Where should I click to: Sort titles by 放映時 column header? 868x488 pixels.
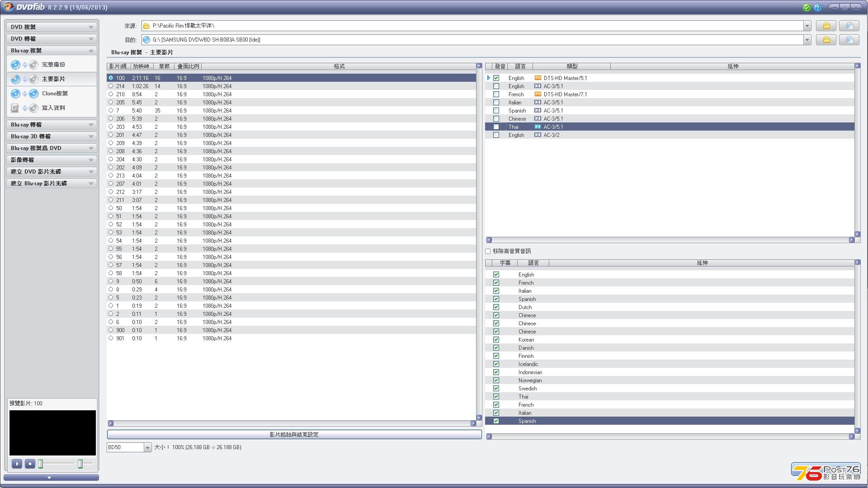tap(142, 66)
